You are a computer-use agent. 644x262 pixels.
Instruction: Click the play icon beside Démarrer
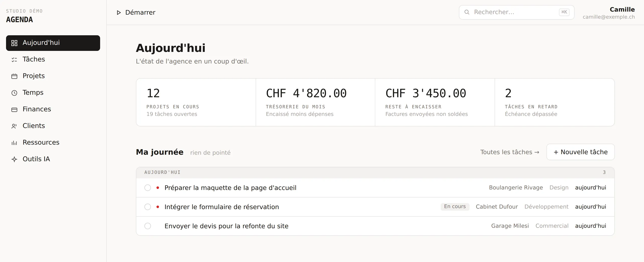(119, 13)
